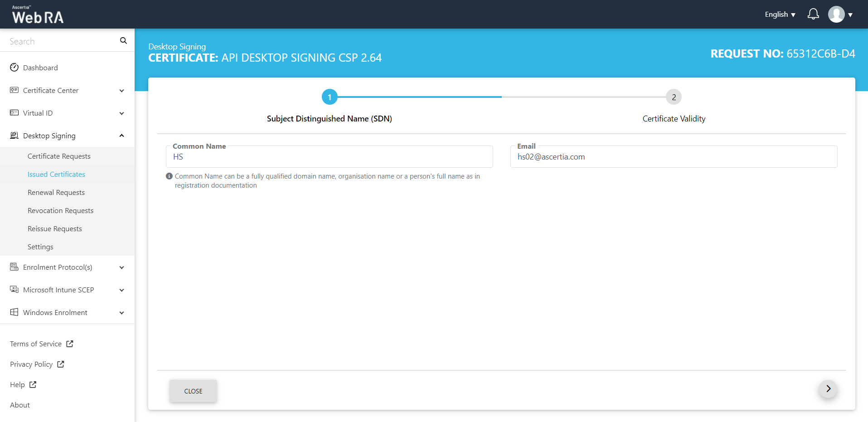Click the search magnifier icon
Image resolution: width=868 pixels, height=422 pixels.
123,41
